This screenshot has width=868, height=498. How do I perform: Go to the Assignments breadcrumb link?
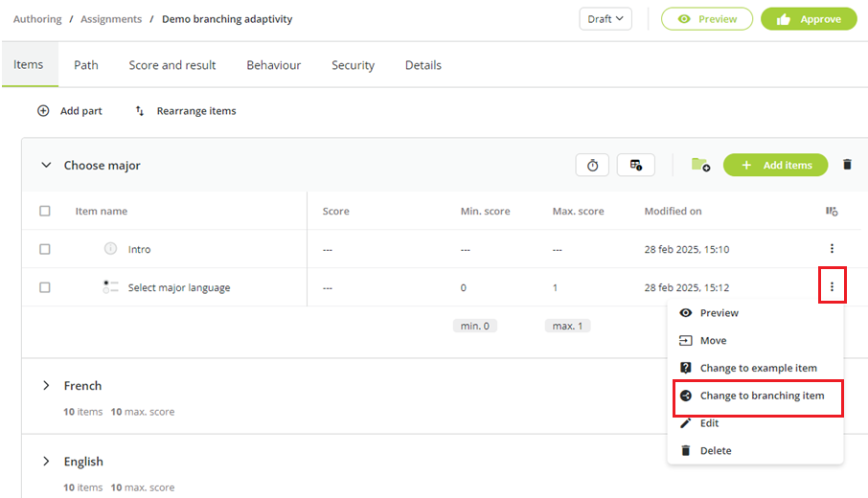[x=111, y=19]
